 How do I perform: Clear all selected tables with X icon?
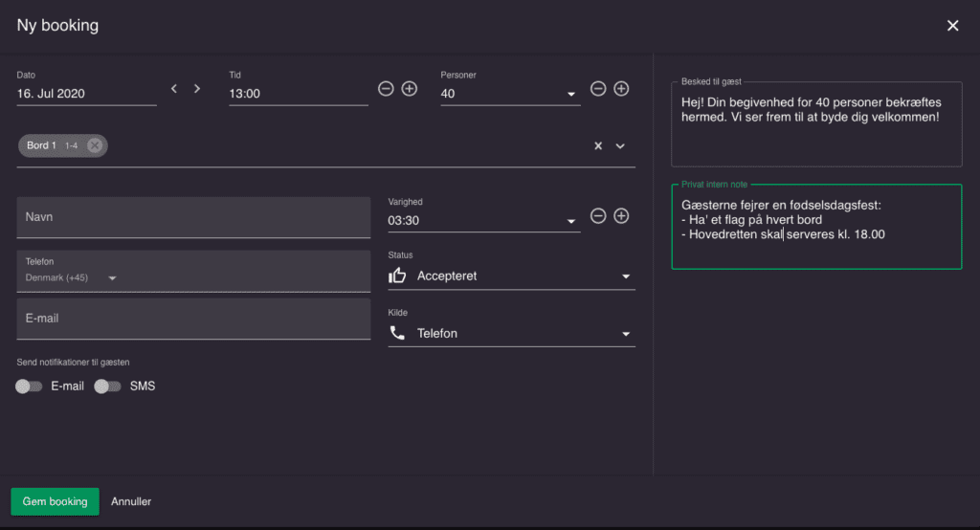coord(598,145)
